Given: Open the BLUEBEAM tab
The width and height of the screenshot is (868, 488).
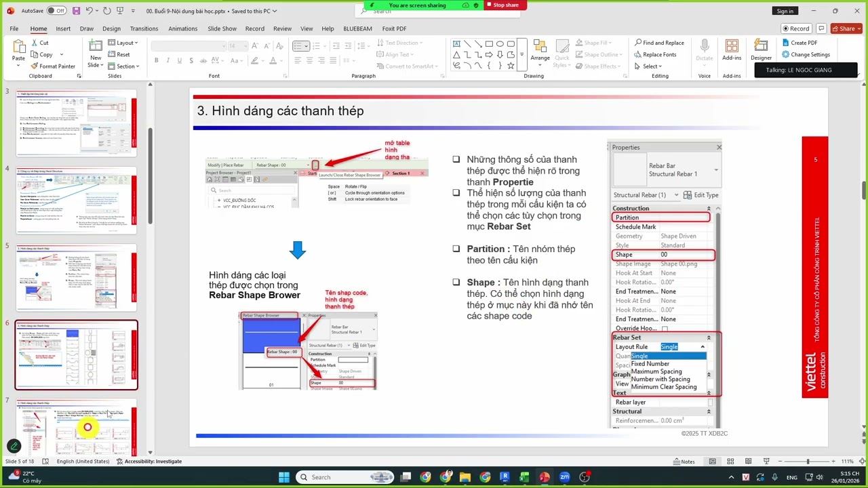Looking at the screenshot, I should 357,28.
